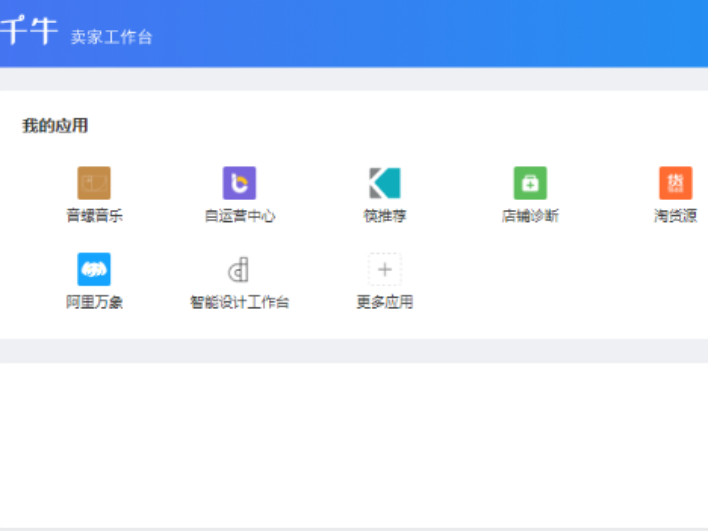This screenshot has height=531, width=708.
Task: Click the 千牛 logo in header
Action: click(28, 30)
